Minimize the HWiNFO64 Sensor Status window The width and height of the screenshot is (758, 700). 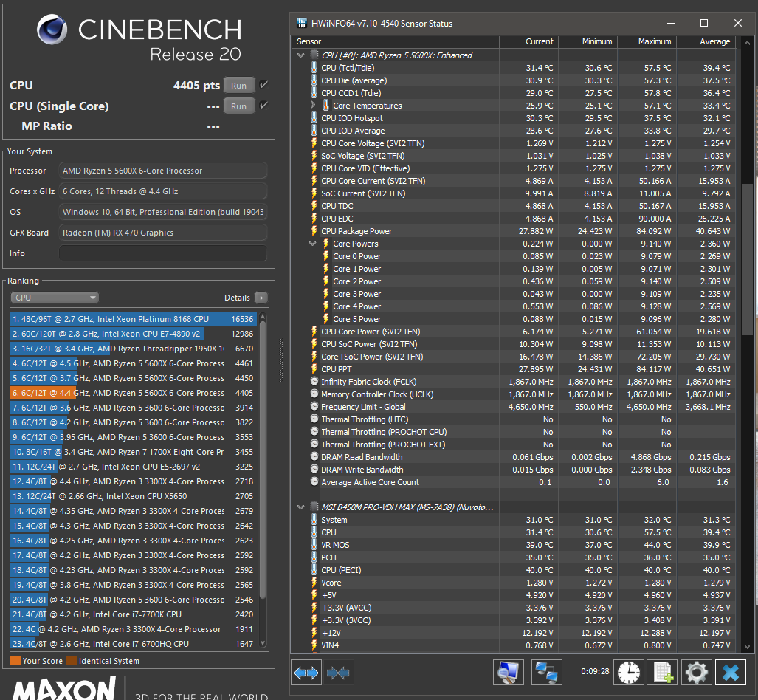(x=671, y=23)
